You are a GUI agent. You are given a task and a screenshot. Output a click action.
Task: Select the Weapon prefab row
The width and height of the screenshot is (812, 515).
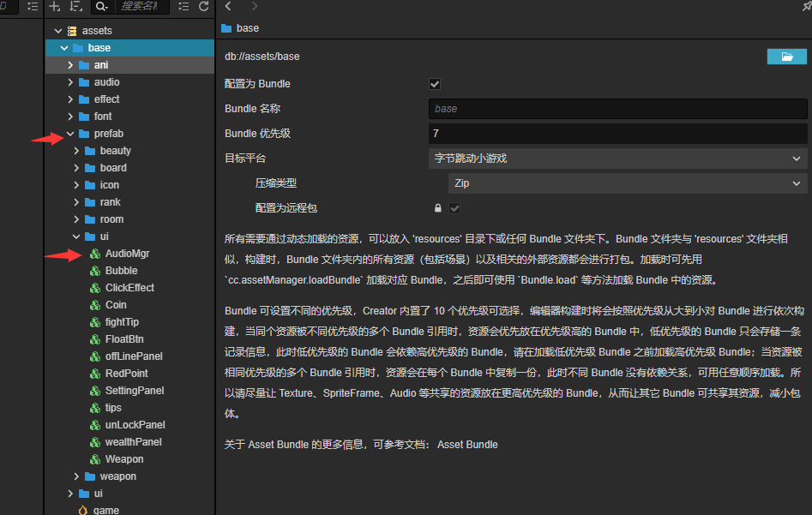coord(129,458)
